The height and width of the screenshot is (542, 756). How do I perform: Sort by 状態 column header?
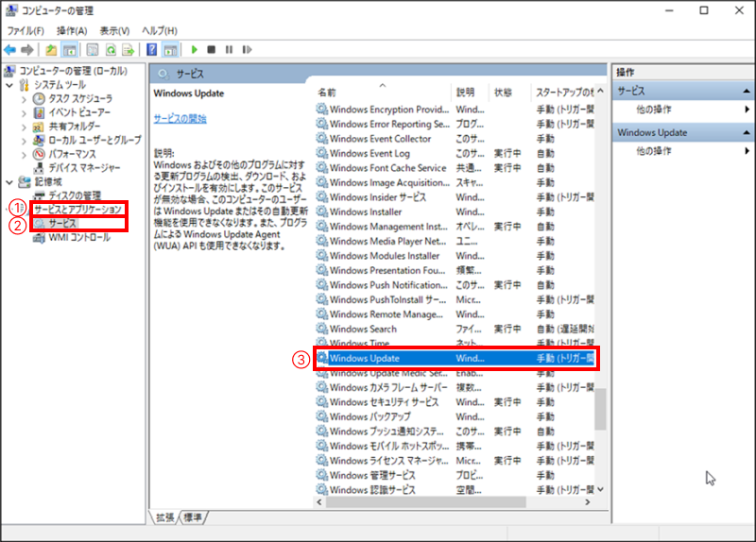point(510,93)
